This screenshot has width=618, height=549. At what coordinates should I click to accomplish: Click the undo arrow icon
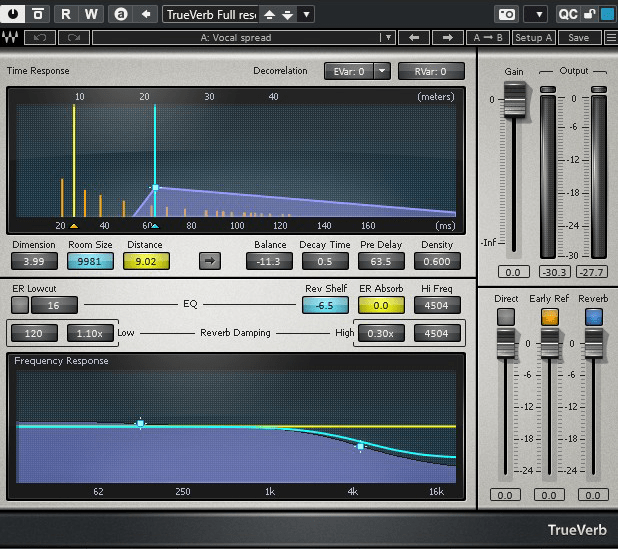[x=40, y=38]
